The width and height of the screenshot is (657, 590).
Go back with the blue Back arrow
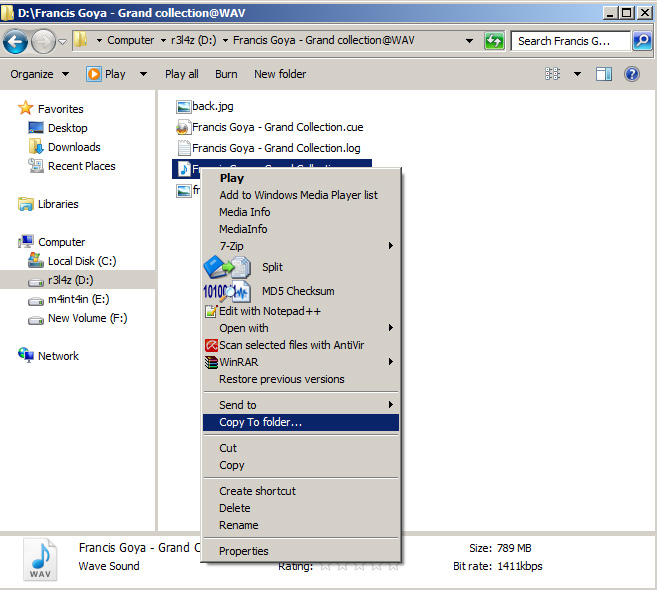(x=15, y=41)
